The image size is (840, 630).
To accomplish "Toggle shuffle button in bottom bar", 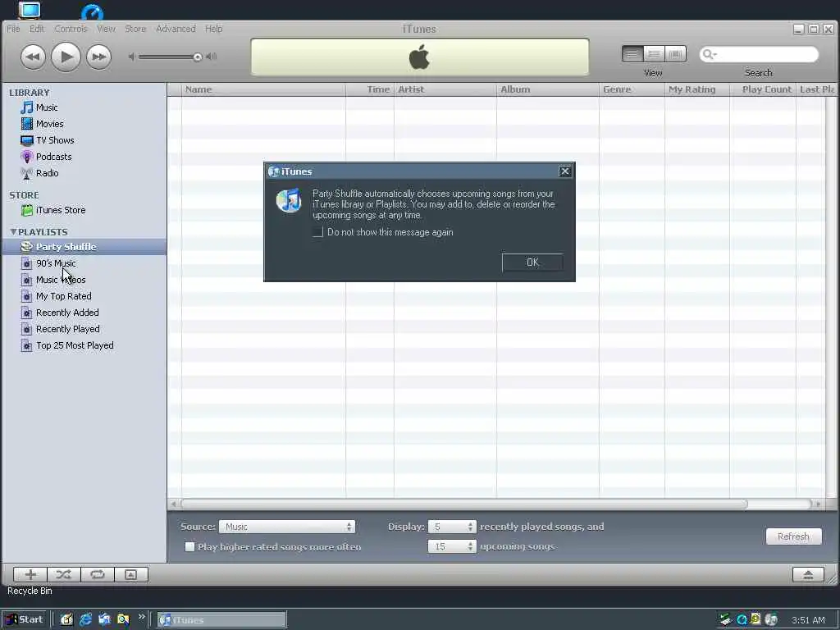I will tap(64, 575).
